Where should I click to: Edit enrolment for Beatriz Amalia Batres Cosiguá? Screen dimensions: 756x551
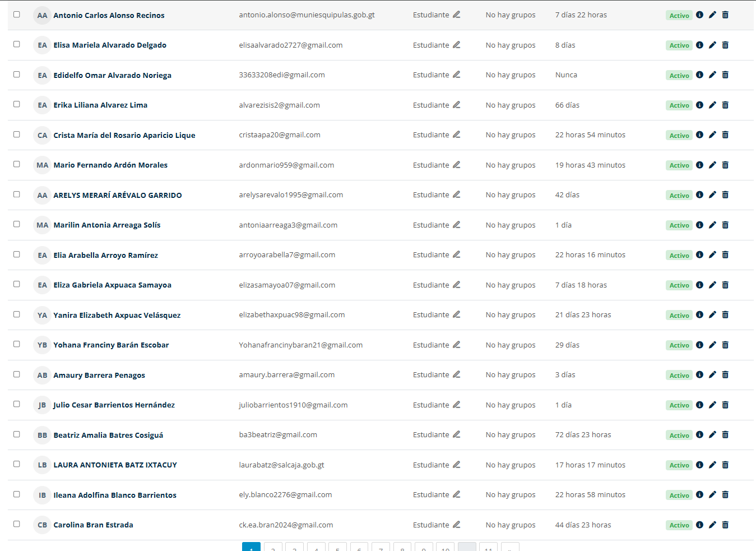pyautogui.click(x=712, y=434)
